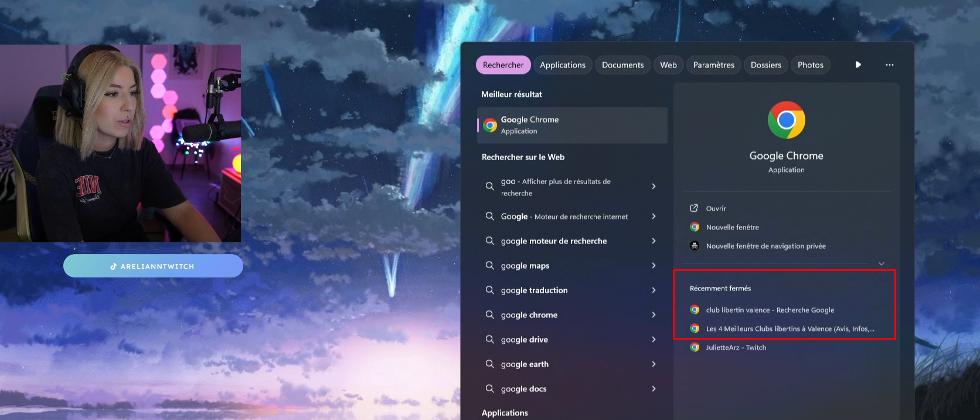Click the Ouvrir open-external icon
Viewport: 980px width, 420px height.
694,208
